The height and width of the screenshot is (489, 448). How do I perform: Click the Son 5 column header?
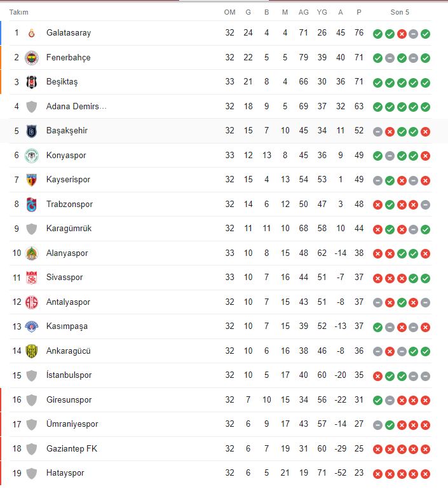click(x=400, y=12)
